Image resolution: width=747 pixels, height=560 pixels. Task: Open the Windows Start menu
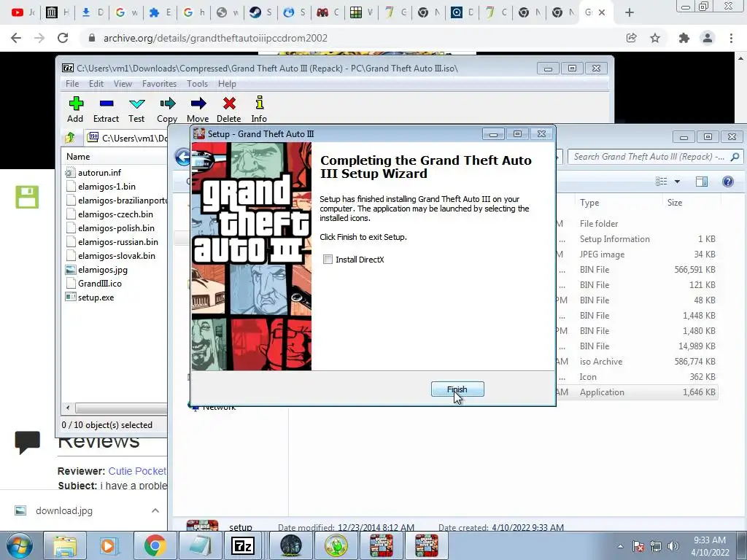coord(20,546)
